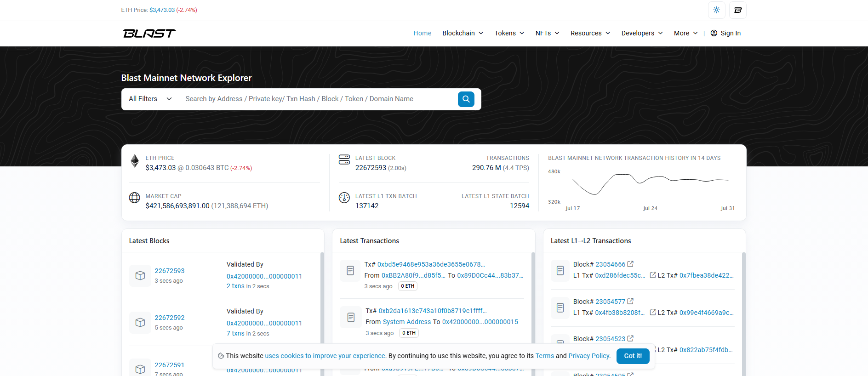The width and height of the screenshot is (868, 376).
Task: Open the Blockchain menu dropdown
Action: click(463, 33)
